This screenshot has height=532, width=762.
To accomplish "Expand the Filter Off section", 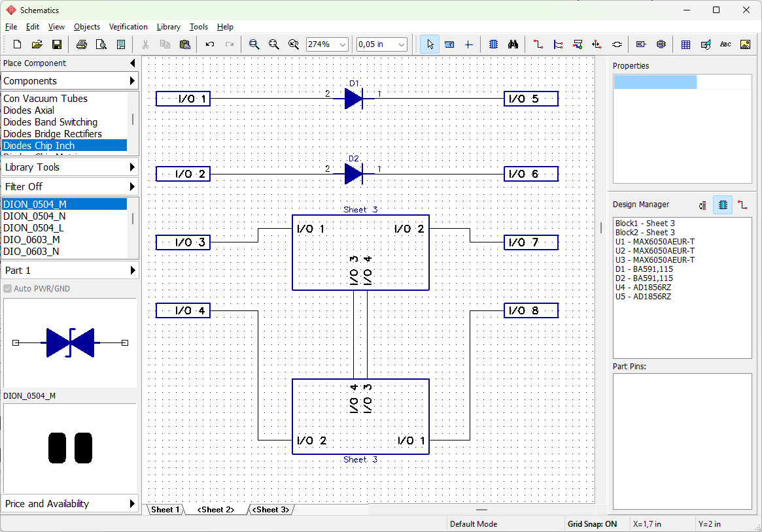I will tap(69, 187).
